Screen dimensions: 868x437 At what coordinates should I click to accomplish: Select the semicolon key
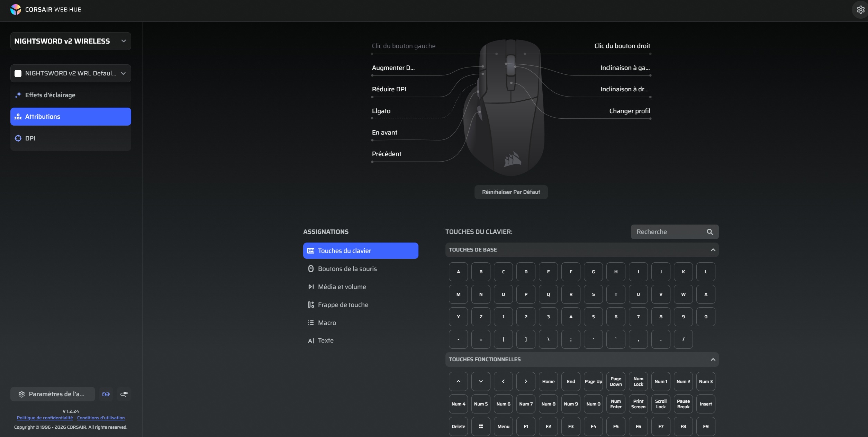tap(571, 339)
